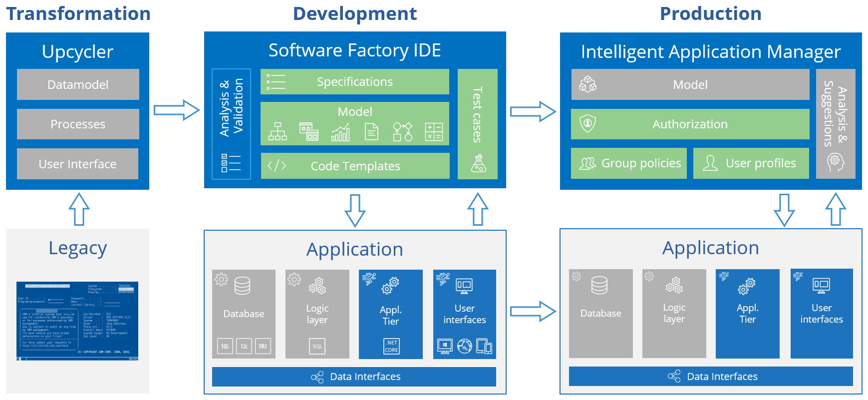Click the checklist icon under Analysis & Validation
Image resolution: width=868 pixels, height=400 pixels.
[231, 163]
